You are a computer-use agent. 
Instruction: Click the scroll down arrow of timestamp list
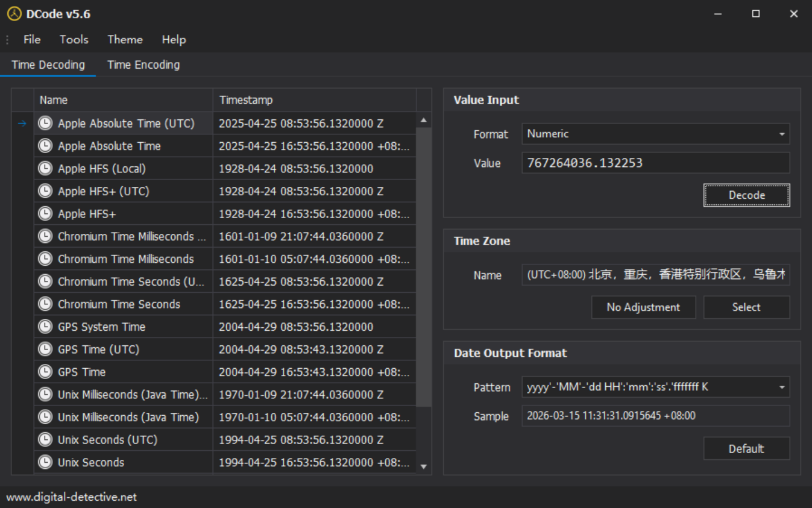tap(424, 466)
